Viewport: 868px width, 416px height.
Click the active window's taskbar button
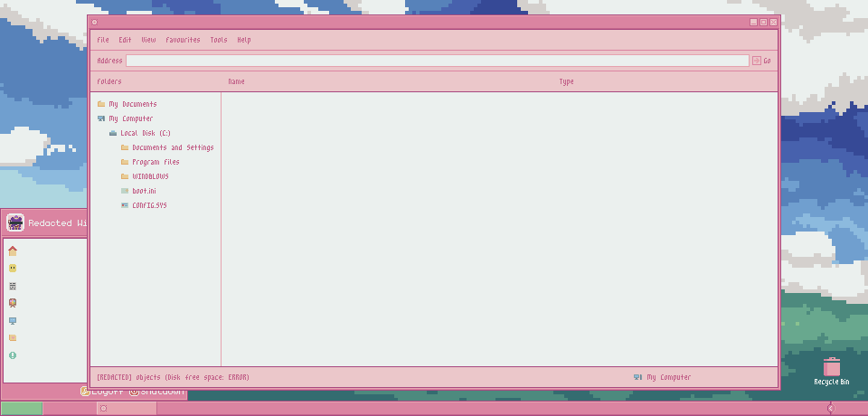tap(127, 409)
